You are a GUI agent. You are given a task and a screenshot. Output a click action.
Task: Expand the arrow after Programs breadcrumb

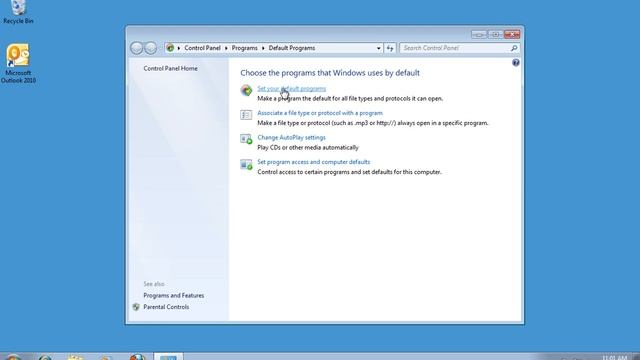(x=263, y=48)
